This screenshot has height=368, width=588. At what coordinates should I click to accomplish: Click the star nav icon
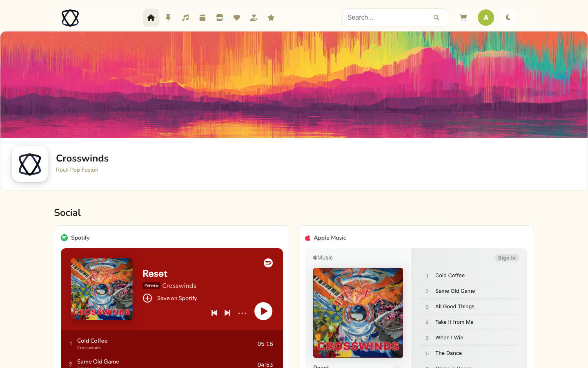click(271, 18)
